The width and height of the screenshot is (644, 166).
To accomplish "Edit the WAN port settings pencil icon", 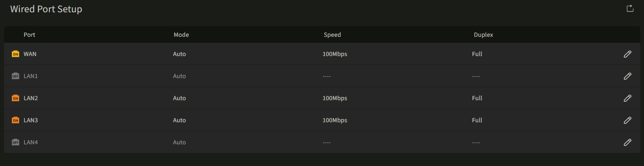I will [627, 54].
